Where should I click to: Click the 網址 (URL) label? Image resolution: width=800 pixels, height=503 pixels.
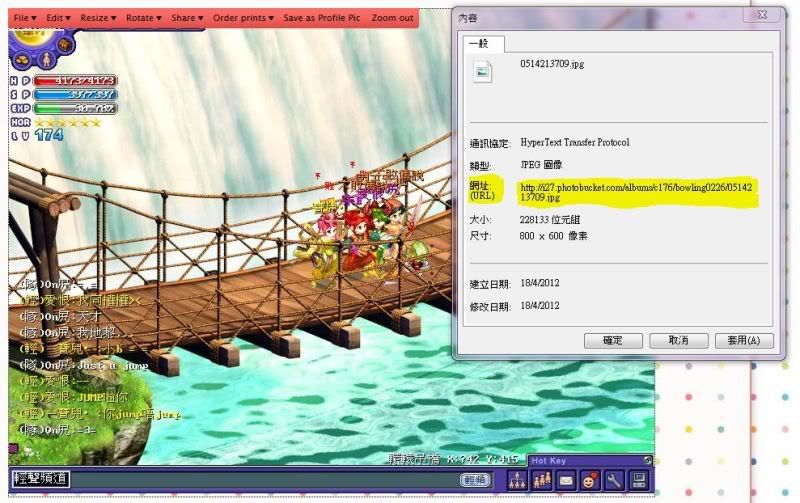click(x=483, y=190)
